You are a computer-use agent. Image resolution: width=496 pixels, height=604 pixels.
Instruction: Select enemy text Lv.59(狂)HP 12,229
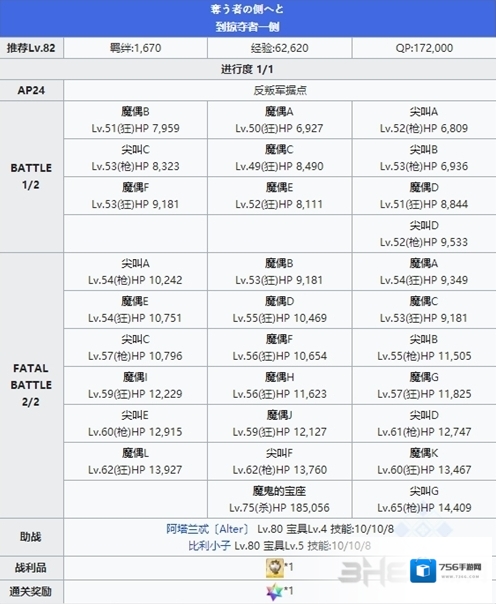point(135,394)
